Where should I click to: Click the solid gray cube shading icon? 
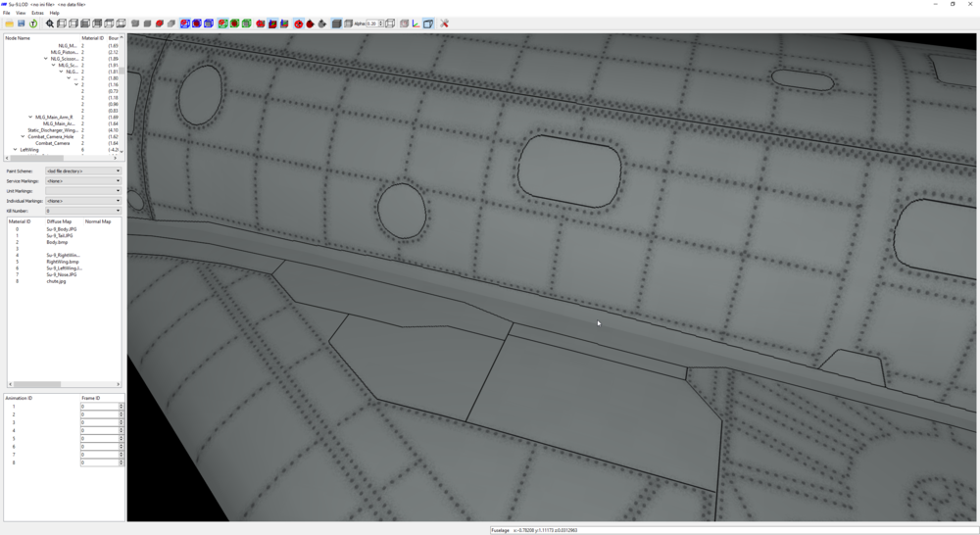point(336,24)
